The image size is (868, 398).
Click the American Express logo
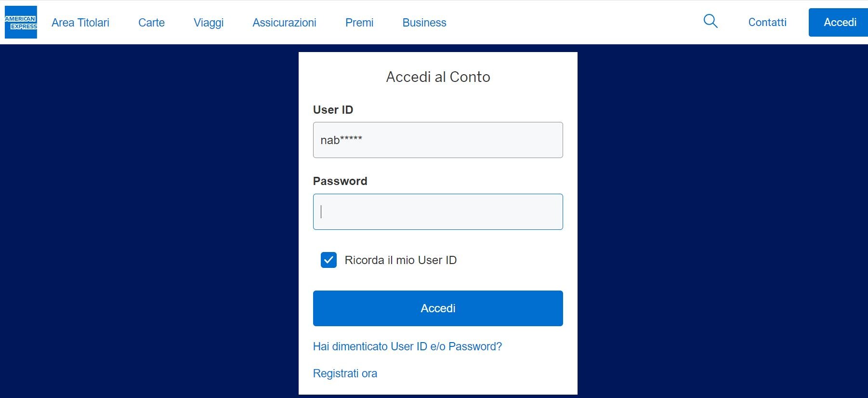click(x=21, y=22)
